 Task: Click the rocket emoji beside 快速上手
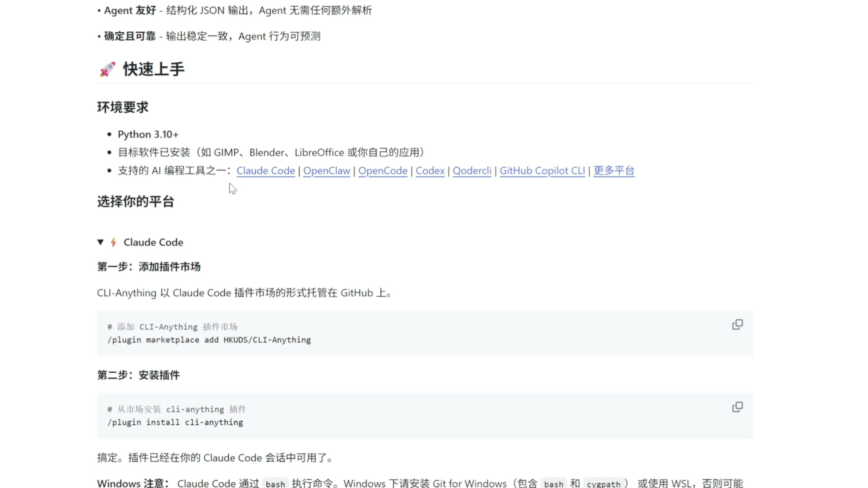[108, 69]
